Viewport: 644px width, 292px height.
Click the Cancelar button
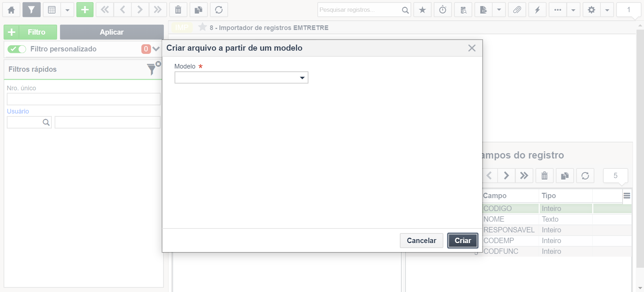pyautogui.click(x=422, y=241)
